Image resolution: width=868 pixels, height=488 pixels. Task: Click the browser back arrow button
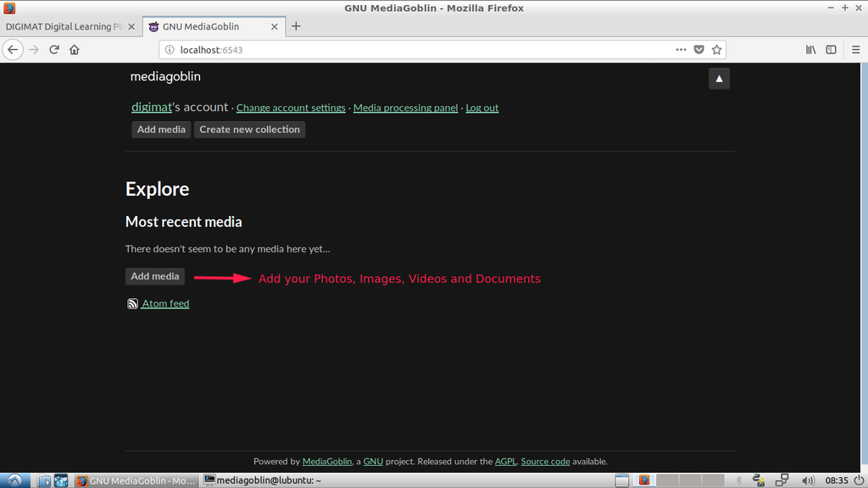coord(13,50)
